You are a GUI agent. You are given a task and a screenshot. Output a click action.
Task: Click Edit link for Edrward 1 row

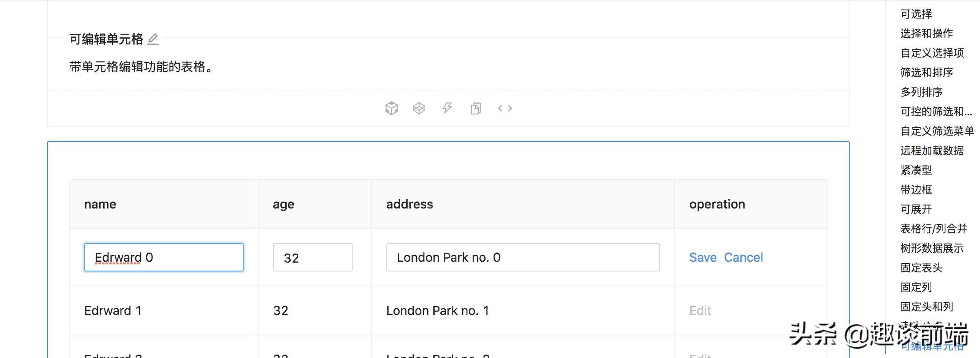(700, 311)
